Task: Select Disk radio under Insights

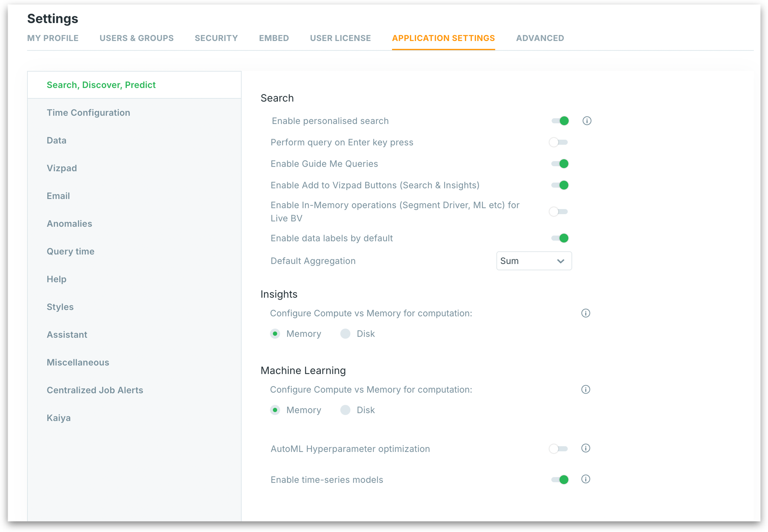Action: 345,334
